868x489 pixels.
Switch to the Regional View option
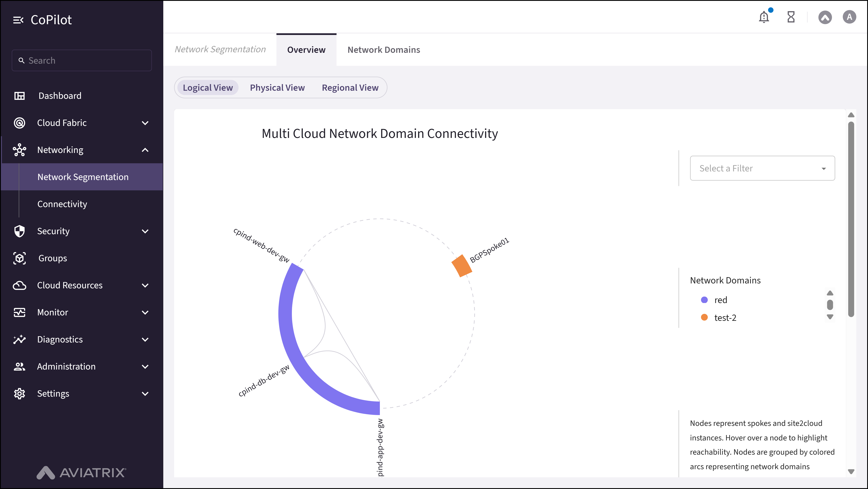tap(350, 87)
